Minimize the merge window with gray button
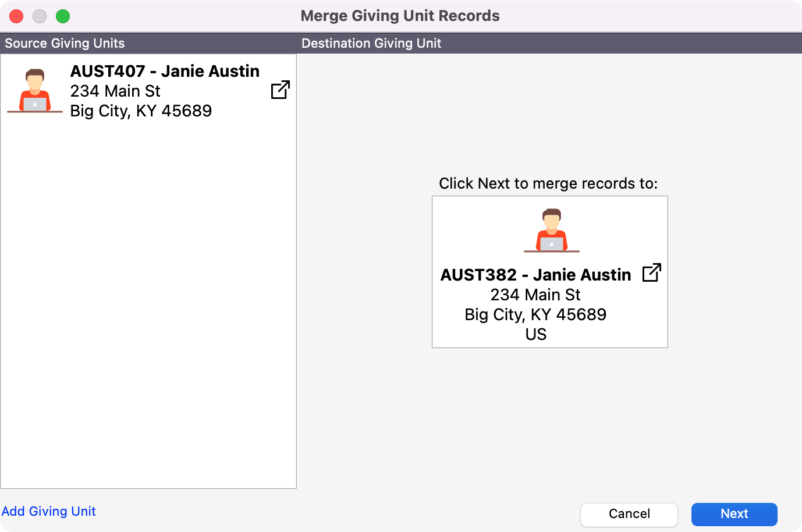 click(x=40, y=16)
